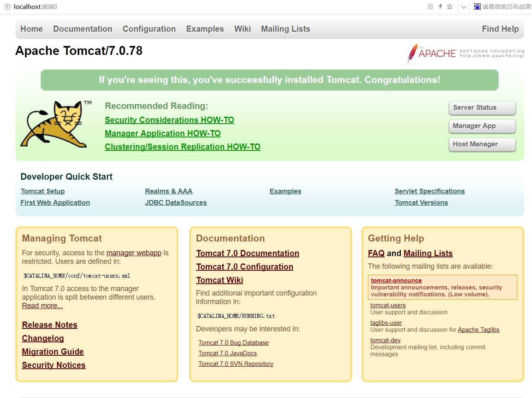Viewport: 532px width, 398px height.
Task: Click the green installation congratulations banner
Action: click(x=269, y=80)
